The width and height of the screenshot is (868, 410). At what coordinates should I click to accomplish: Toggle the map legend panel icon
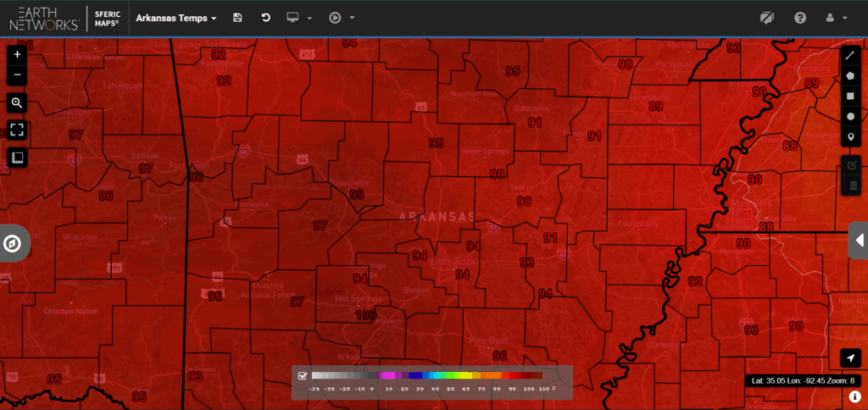click(17, 158)
